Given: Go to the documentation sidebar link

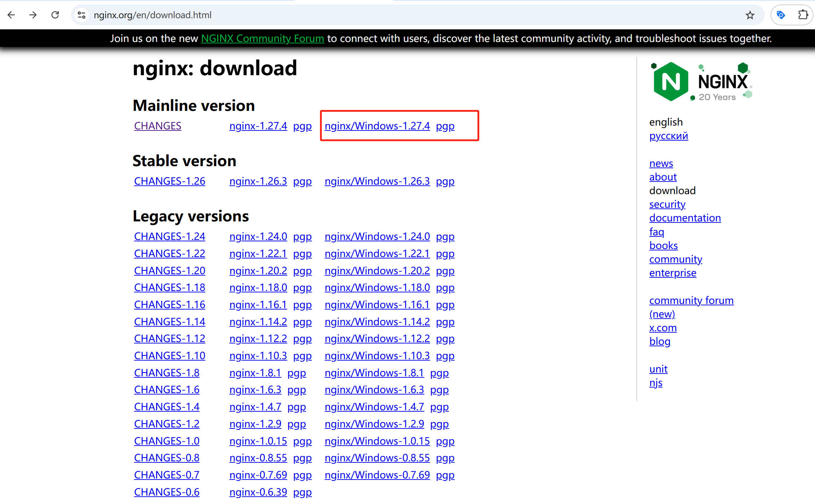Looking at the screenshot, I should 685,218.
